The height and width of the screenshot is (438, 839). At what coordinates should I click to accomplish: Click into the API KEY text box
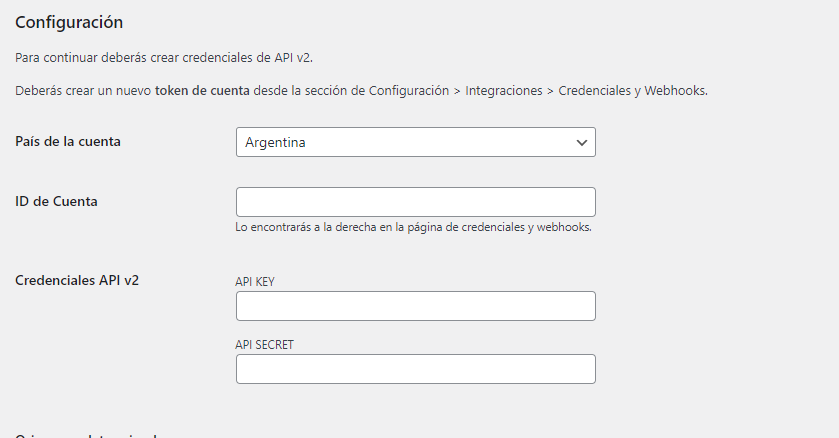pos(416,306)
